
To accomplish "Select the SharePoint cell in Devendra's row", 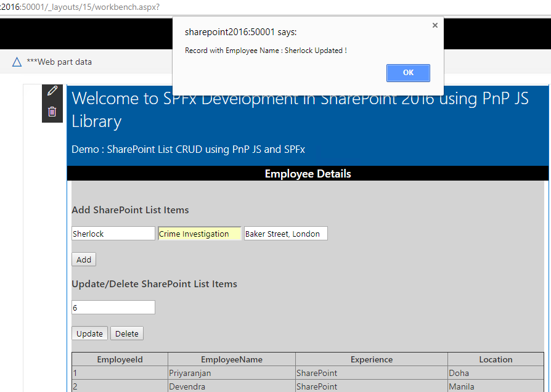I will [372, 386].
